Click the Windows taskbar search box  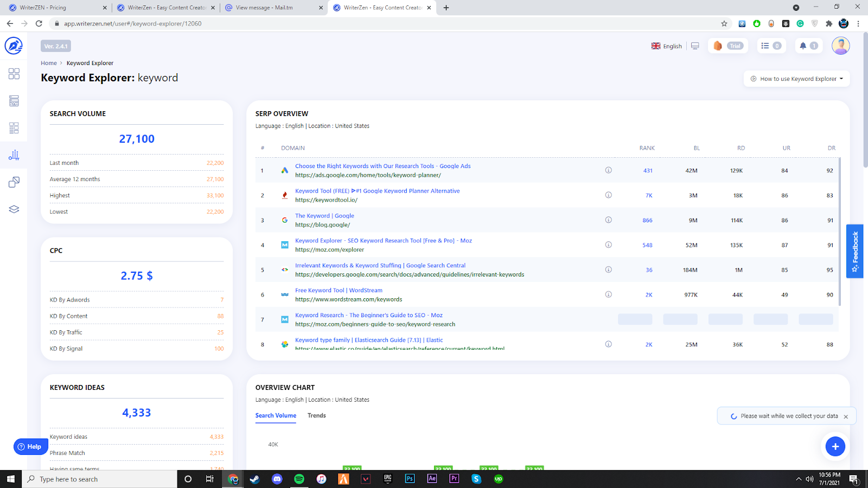pos(100,479)
